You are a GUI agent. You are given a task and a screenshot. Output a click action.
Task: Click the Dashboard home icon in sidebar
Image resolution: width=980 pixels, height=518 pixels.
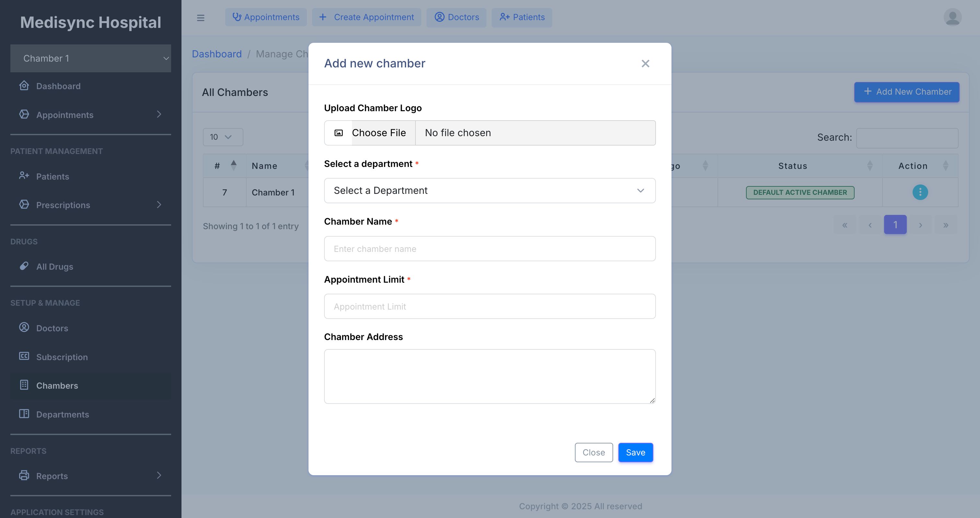tap(24, 86)
